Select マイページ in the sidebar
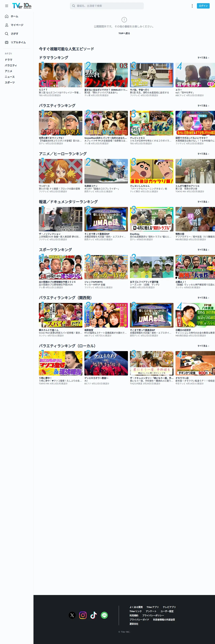The width and height of the screenshot is (215, 644). 17,25
